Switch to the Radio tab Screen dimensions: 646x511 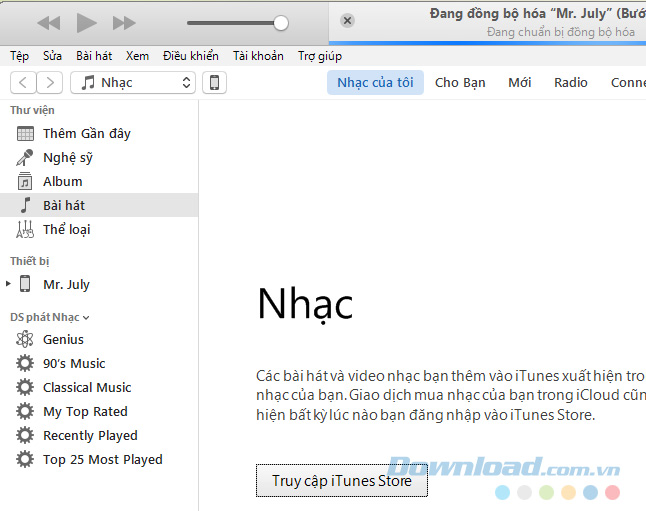pyautogui.click(x=571, y=82)
